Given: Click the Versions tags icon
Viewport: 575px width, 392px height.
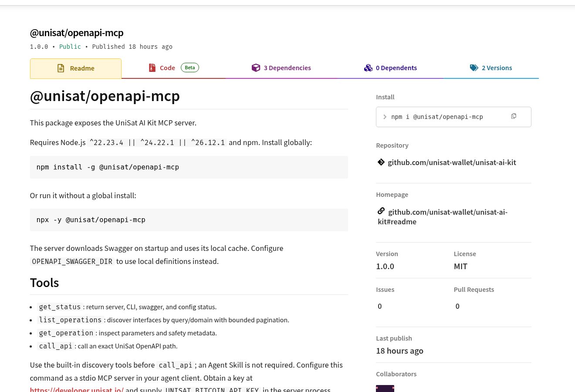Looking at the screenshot, I should point(474,68).
